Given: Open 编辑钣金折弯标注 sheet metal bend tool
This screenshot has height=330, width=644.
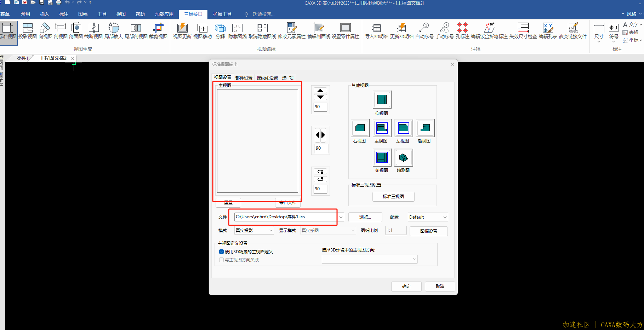Looking at the screenshot, I should coord(489,31).
